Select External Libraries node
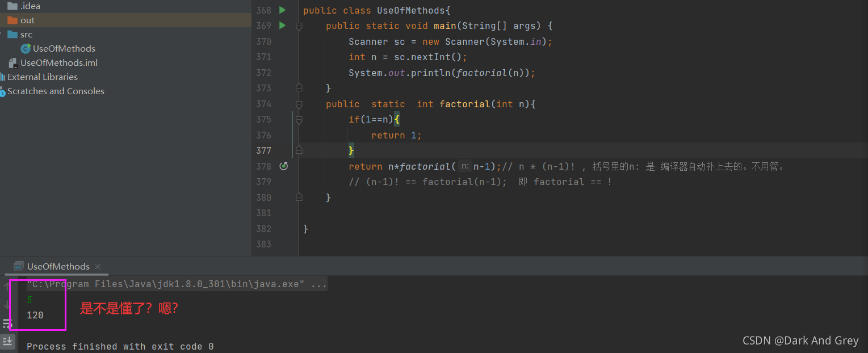This screenshot has height=353, width=868. tap(43, 77)
